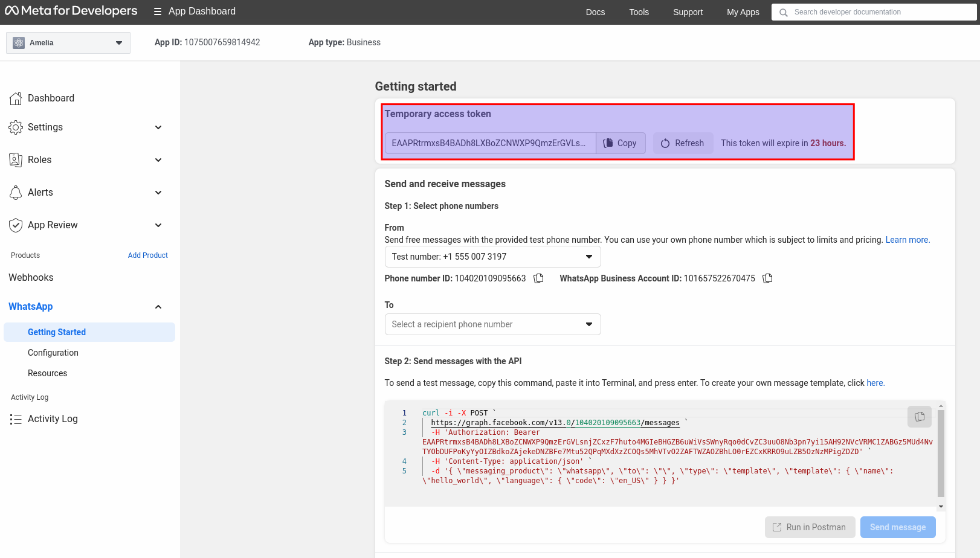Click the Send message button
The image size is (980, 558).
[x=898, y=527]
